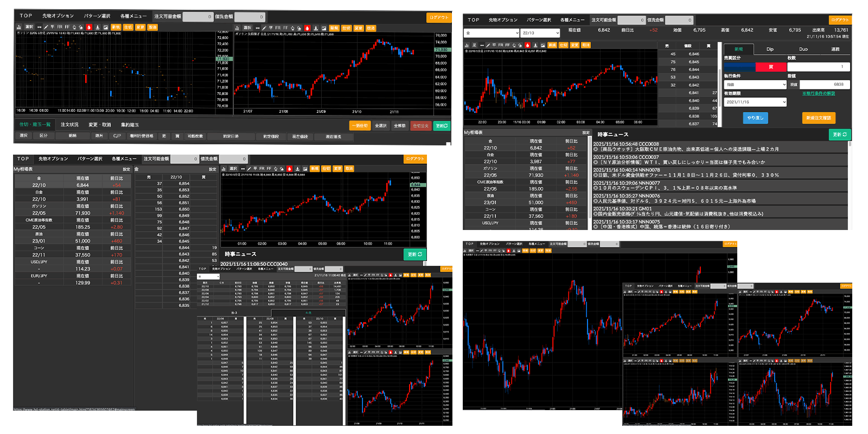Open the 金 commodity dropdown

pos(491,33)
